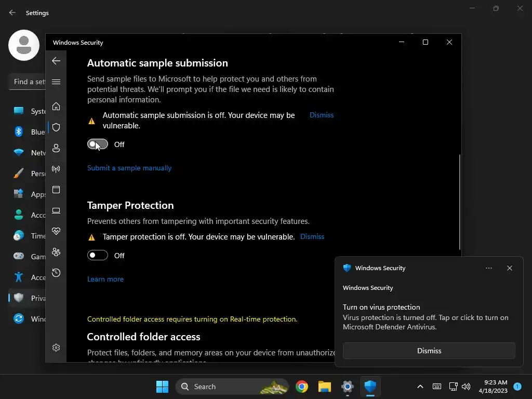Close the Windows Security window
532x399 pixels.
[449, 42]
